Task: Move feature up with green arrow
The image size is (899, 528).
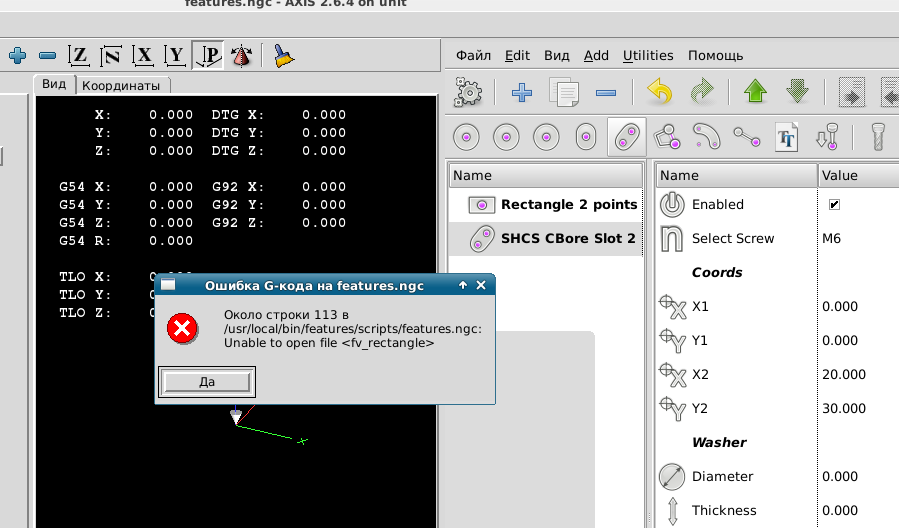Action: point(756,92)
